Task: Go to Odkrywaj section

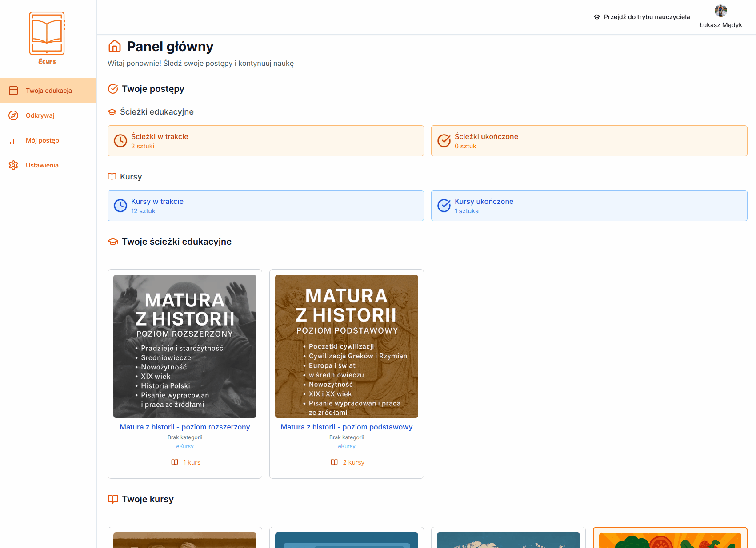Action: click(40, 115)
